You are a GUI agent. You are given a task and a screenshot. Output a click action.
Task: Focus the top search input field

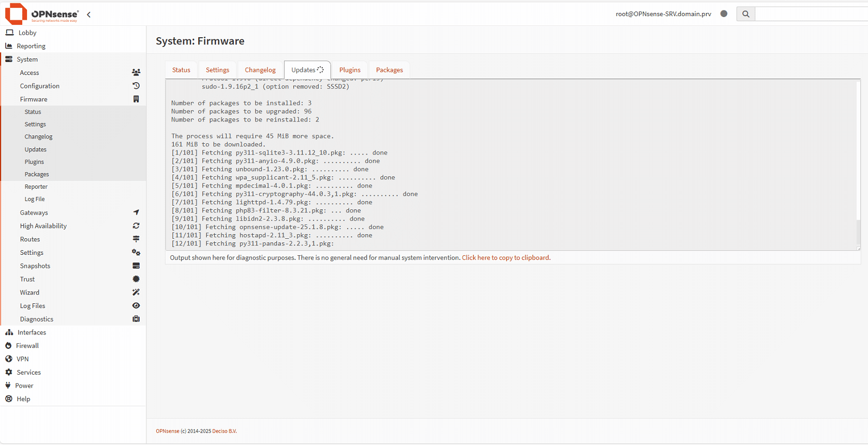[x=811, y=14]
